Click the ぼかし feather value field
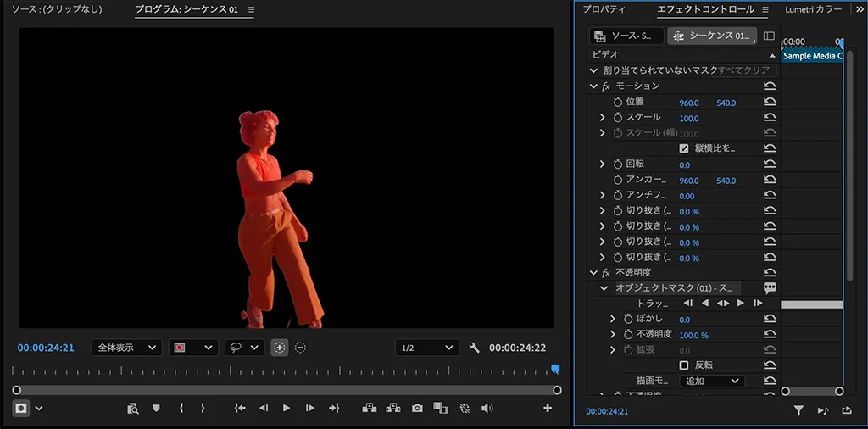The height and width of the screenshot is (429, 868). pos(684,320)
